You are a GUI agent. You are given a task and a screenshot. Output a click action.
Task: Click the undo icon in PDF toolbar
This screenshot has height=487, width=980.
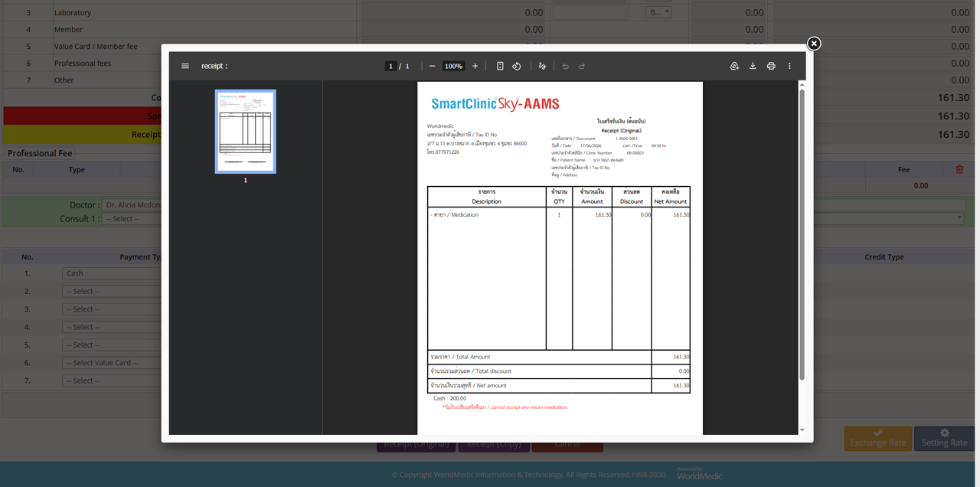(566, 66)
